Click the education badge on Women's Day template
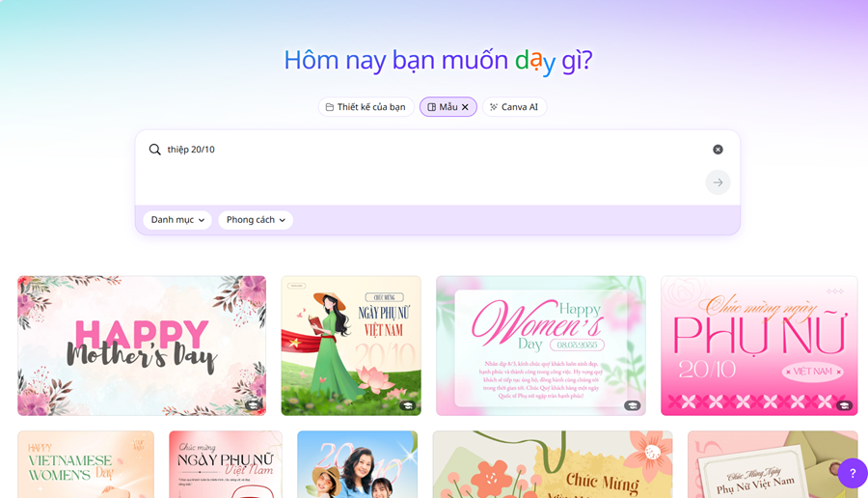Image resolution: width=868 pixels, height=498 pixels. click(633, 405)
